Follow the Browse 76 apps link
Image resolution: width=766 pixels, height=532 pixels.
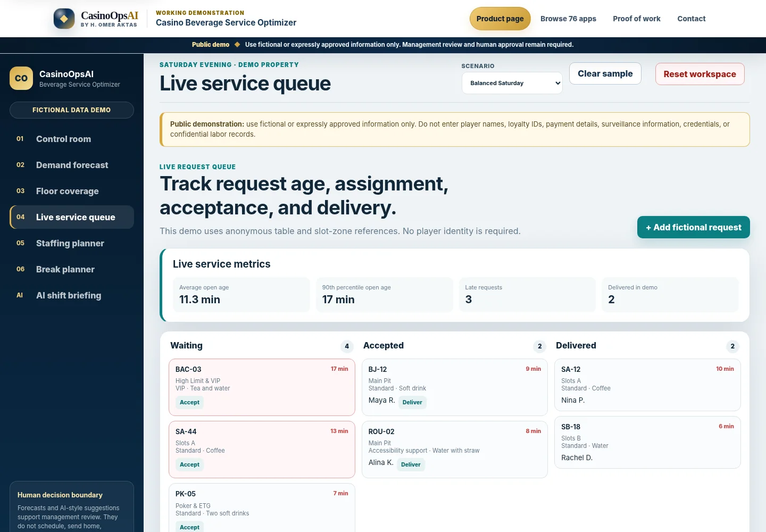point(568,19)
